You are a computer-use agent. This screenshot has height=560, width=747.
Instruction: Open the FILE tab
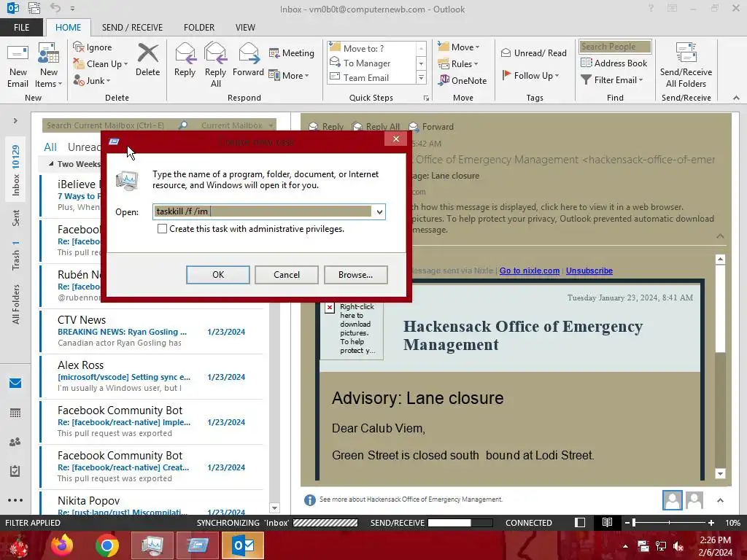tap(21, 27)
